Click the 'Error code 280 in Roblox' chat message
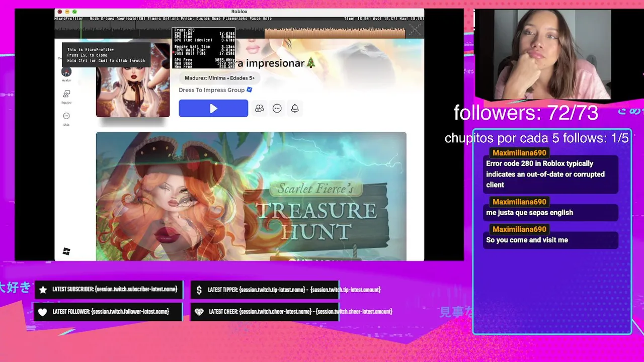The width and height of the screenshot is (644, 362). [551, 174]
